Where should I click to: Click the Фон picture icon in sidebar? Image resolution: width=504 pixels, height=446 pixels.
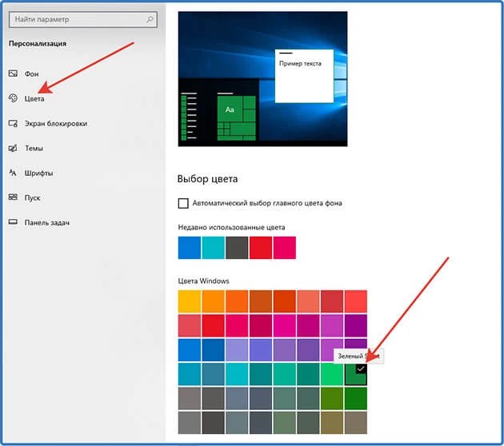coord(13,74)
